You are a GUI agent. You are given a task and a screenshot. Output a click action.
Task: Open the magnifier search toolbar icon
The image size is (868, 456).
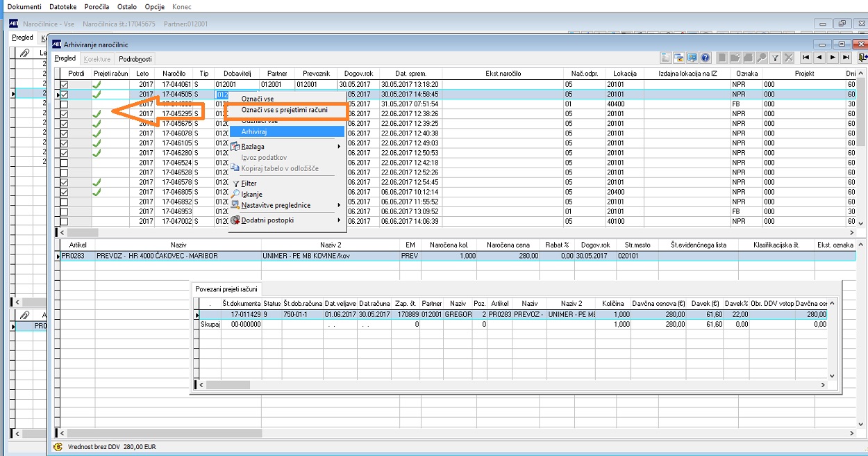click(x=762, y=58)
